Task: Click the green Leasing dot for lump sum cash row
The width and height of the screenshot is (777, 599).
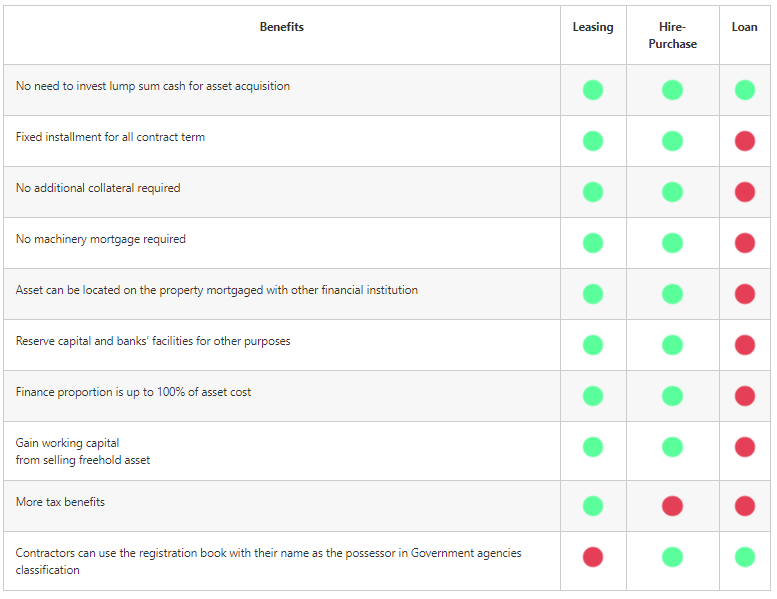Action: coord(593,90)
